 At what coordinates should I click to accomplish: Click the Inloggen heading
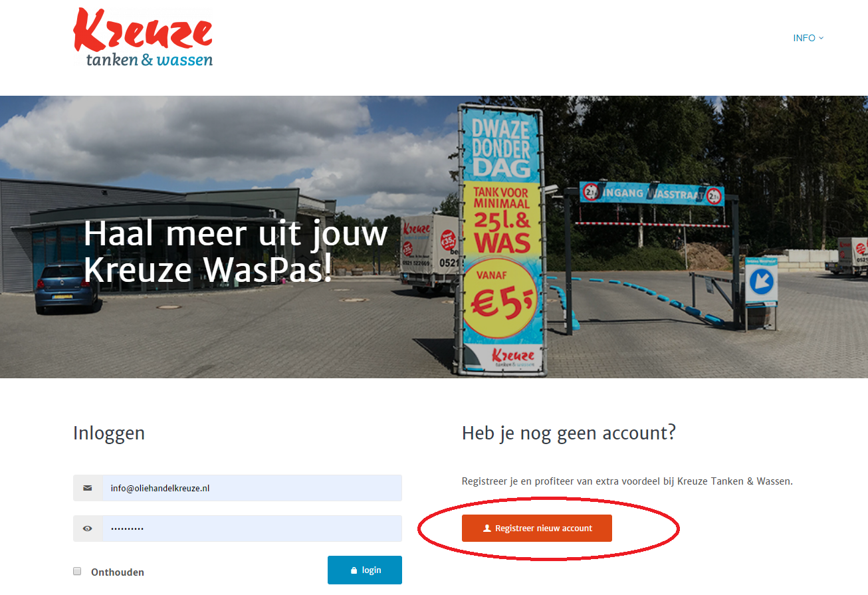(x=109, y=433)
